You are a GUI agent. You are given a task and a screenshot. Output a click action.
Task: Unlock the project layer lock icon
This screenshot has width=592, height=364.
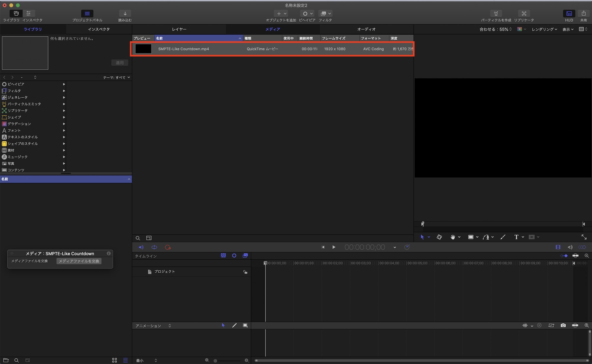(245, 272)
